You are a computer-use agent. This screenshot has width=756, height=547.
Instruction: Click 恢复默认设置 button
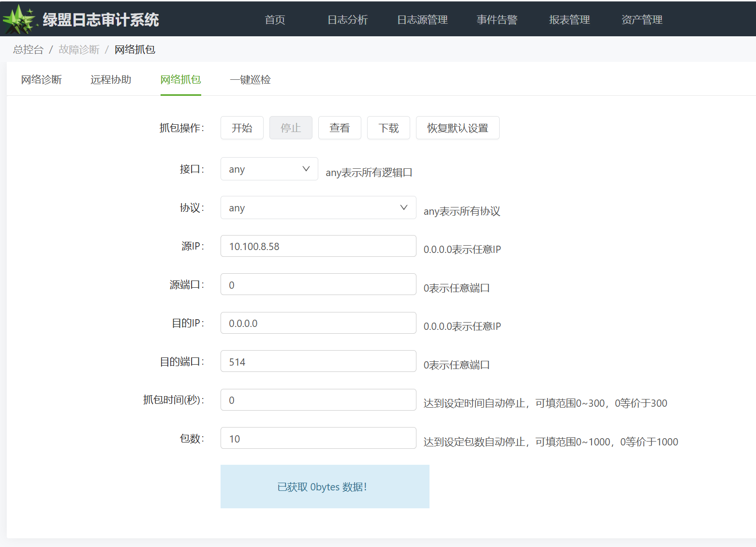458,128
